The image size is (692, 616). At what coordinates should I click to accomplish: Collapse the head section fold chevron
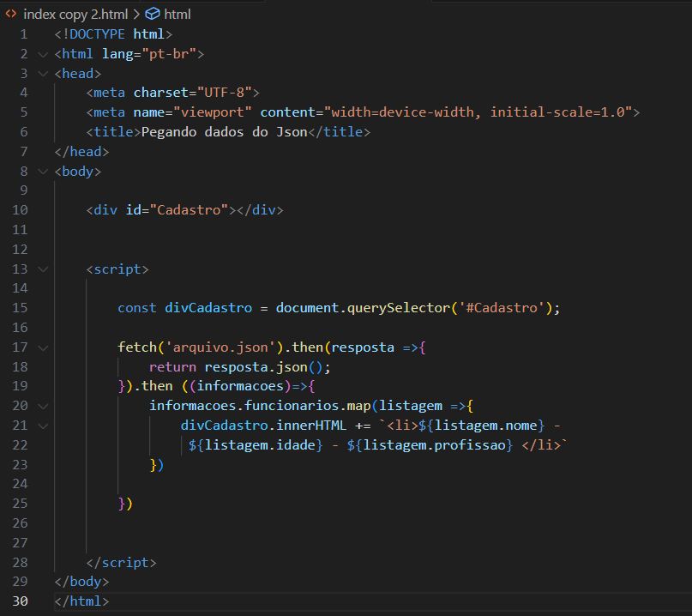point(43,74)
